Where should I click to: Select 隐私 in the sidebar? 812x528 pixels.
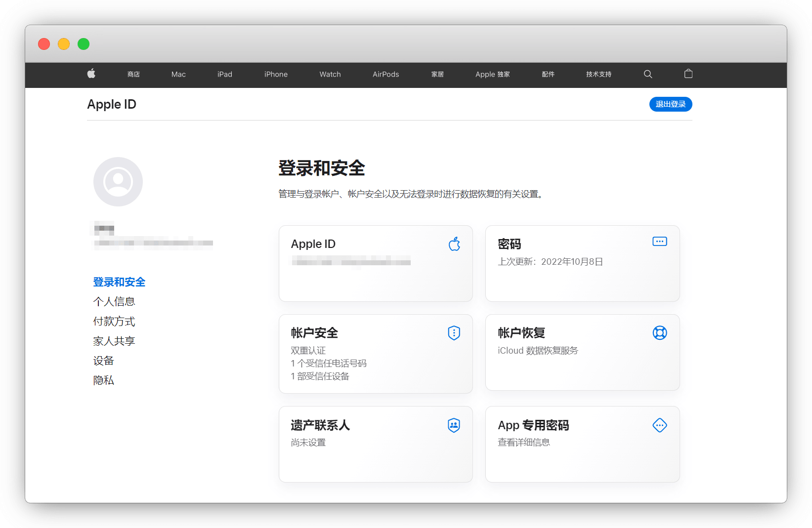[104, 381]
